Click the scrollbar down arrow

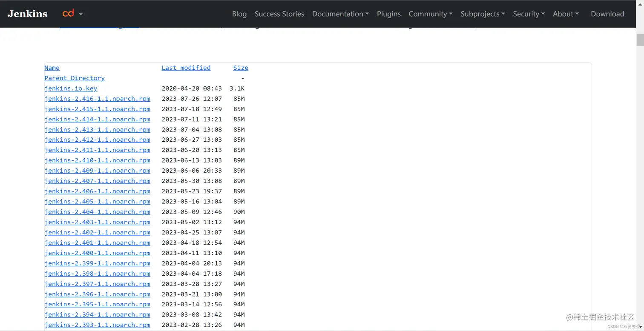[x=640, y=327]
